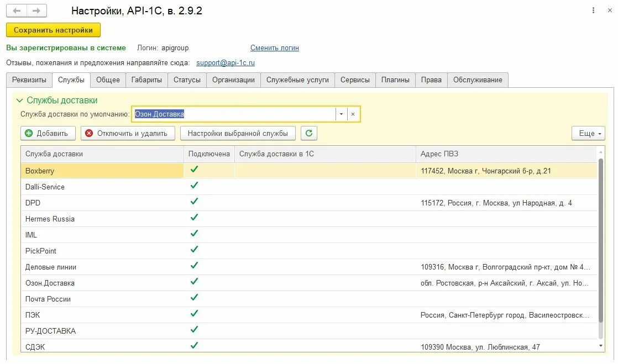The image size is (618, 364).
Task: Toggle the Деловые линии connected checkmark
Action: tap(195, 266)
